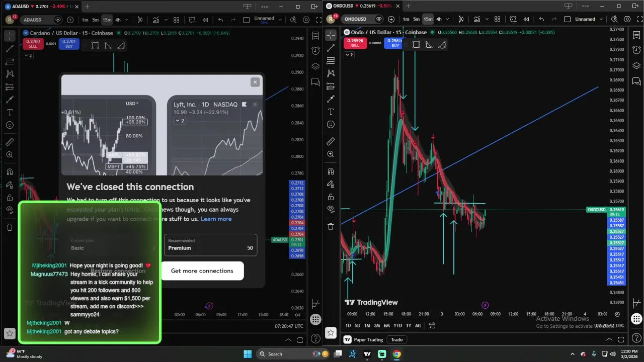Expand the Paper Trading panel chevron
The width and height of the screenshot is (644, 362).
pos(608,340)
